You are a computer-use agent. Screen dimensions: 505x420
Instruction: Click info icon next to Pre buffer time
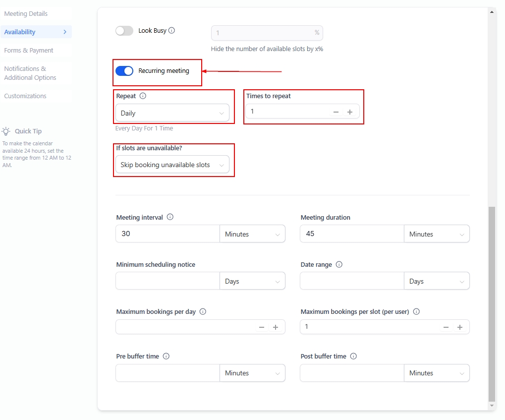pyautogui.click(x=166, y=357)
